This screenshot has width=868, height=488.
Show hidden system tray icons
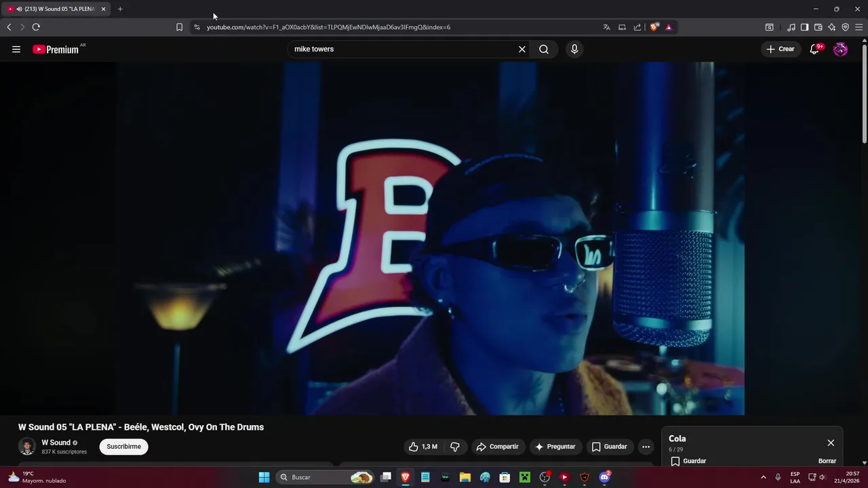[763, 477]
